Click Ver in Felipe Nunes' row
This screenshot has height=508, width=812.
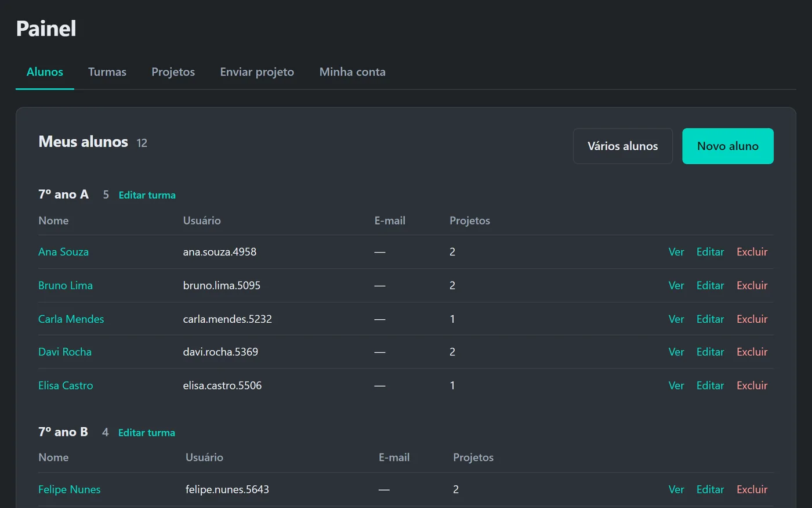676,489
